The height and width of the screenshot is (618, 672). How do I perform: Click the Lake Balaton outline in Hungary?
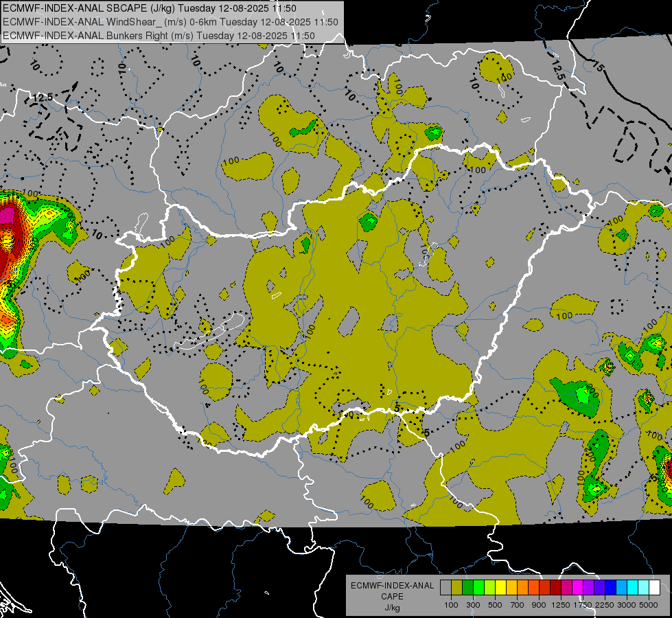[x=210, y=332]
